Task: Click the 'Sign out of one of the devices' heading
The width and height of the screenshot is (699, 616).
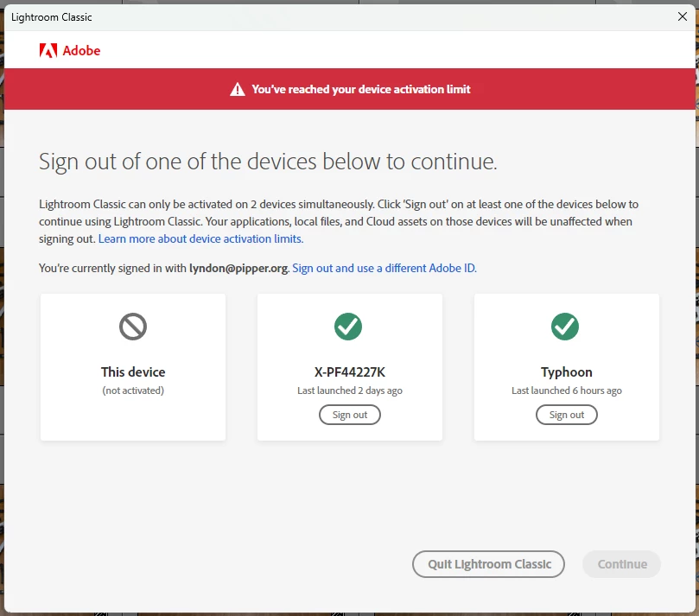Action: (x=268, y=162)
